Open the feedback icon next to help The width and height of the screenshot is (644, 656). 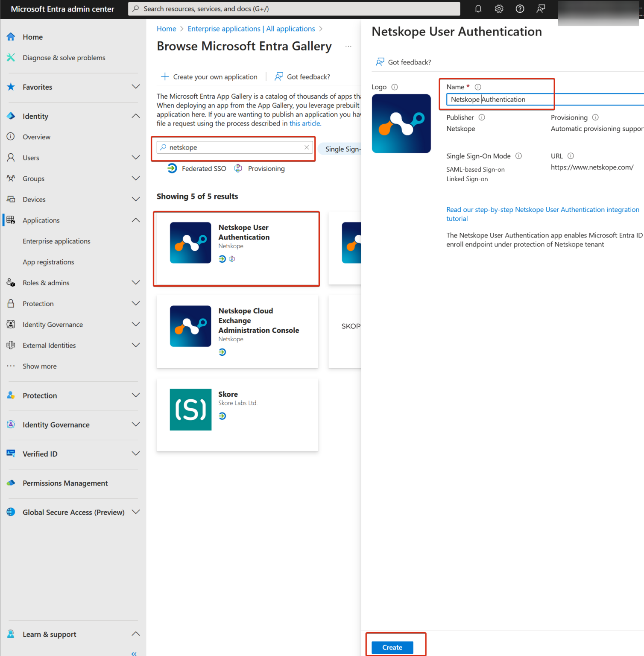541,9
